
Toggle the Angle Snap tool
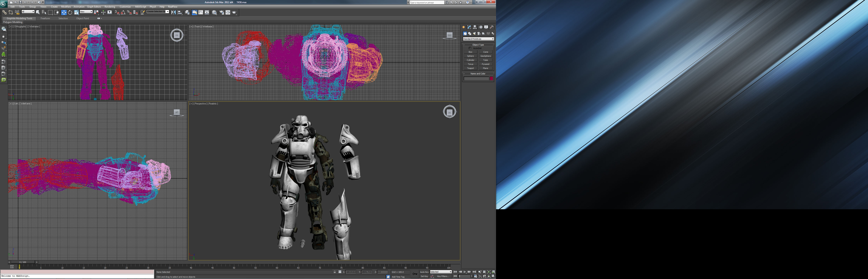123,12
